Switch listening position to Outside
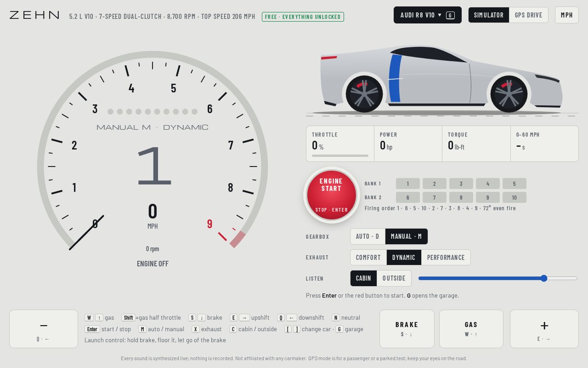Screen dimensions: 588x368 click(394, 278)
